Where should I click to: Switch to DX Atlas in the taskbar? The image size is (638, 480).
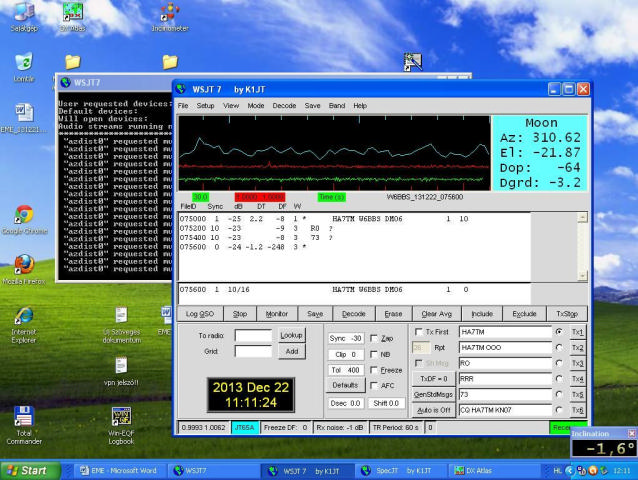(473, 471)
